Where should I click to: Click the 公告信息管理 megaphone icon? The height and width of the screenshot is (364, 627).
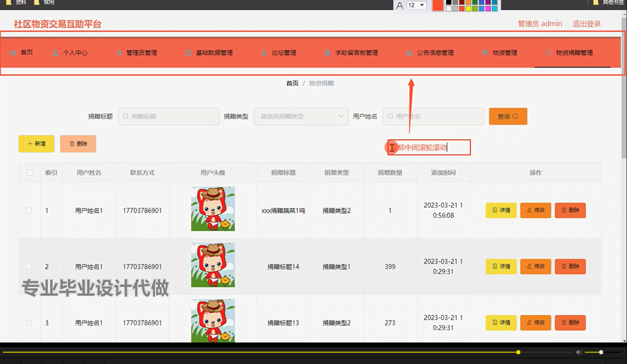409,53
